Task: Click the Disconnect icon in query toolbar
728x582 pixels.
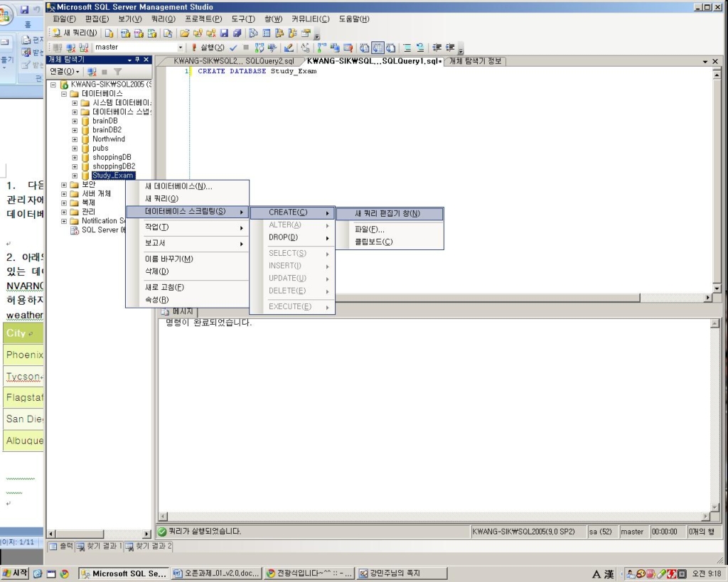Action: point(70,48)
